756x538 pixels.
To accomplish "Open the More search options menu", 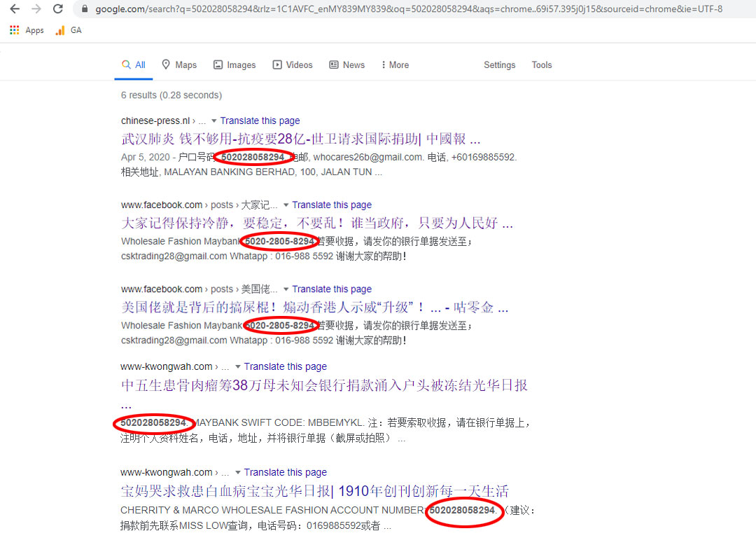I will tap(395, 64).
